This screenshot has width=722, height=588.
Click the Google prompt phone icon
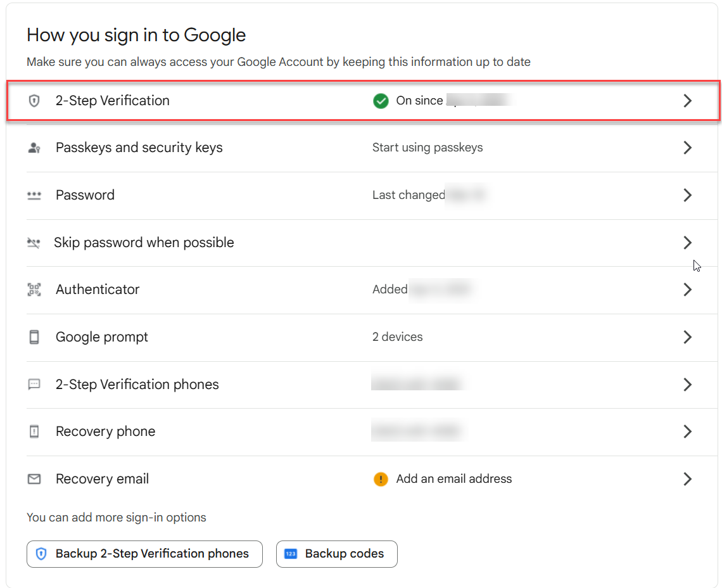34,337
